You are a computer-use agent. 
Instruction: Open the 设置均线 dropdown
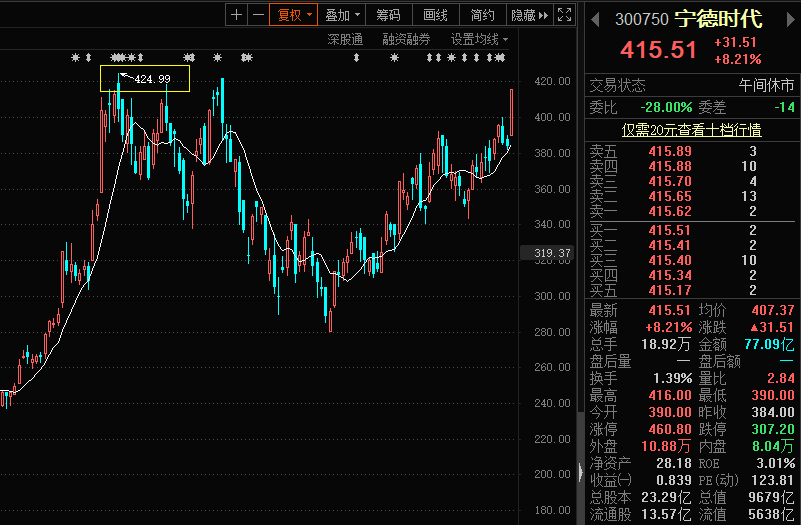pyautogui.click(x=479, y=39)
